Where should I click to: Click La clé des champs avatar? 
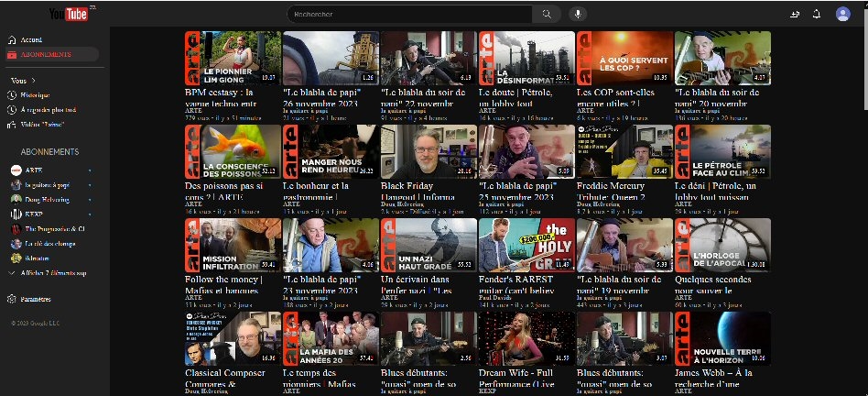pyautogui.click(x=16, y=244)
